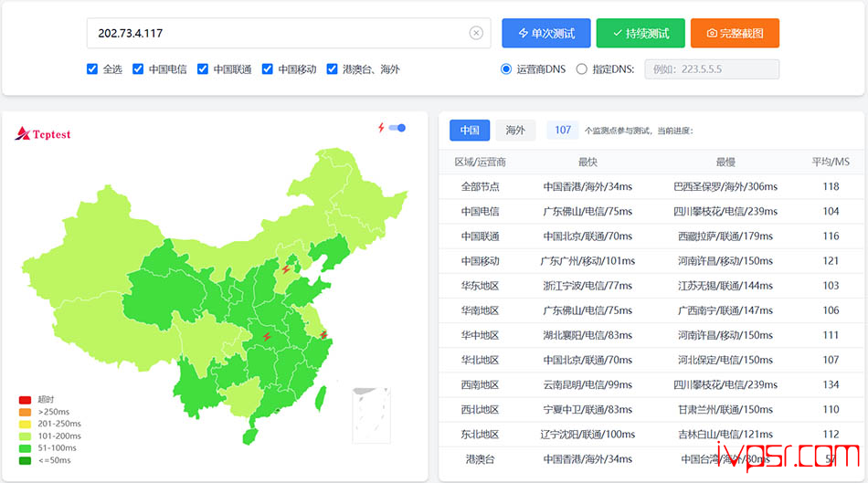Viewport: 868px width, 483px height.
Task: Click the 平均/MS column header
Action: pyautogui.click(x=831, y=163)
